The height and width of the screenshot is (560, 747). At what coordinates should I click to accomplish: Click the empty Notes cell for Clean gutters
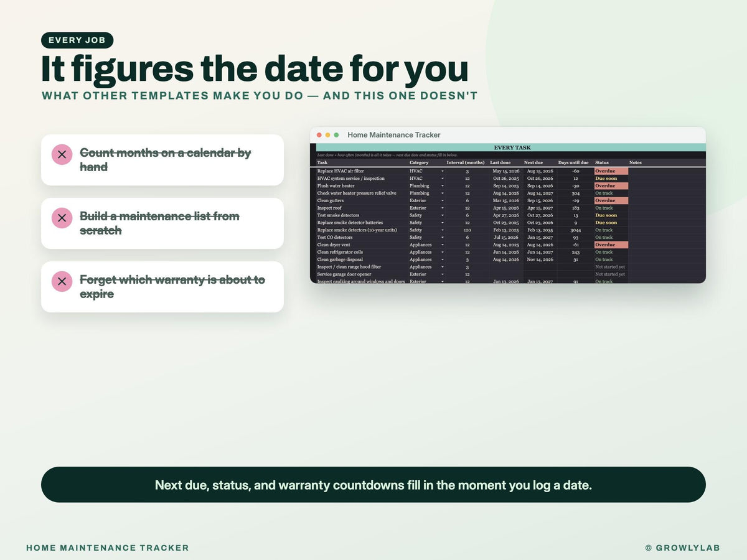(667, 201)
